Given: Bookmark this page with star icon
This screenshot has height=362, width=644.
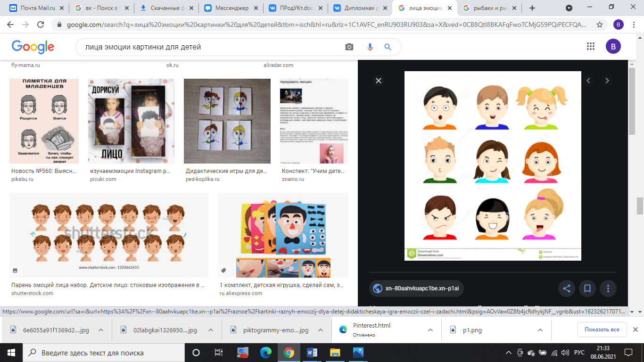Looking at the screenshot, I should [x=600, y=25].
